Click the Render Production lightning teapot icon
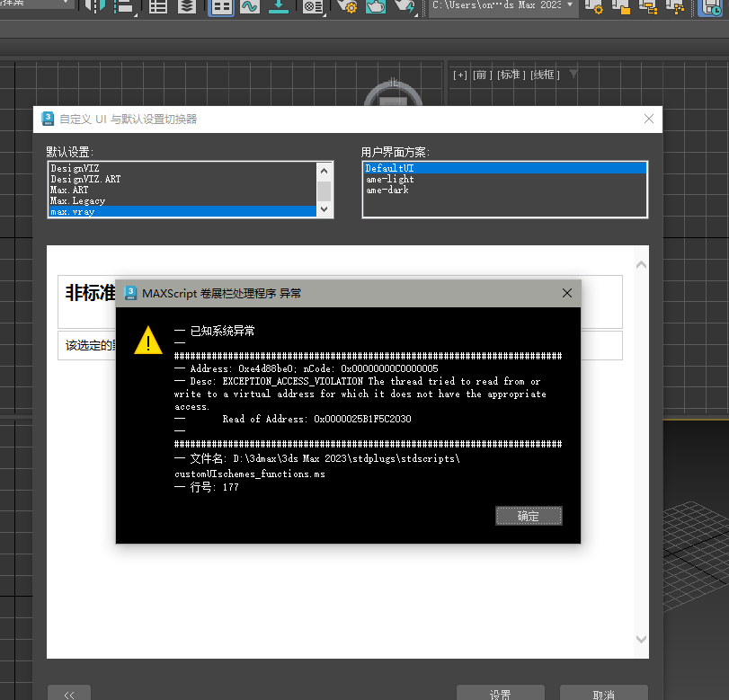 click(405, 6)
